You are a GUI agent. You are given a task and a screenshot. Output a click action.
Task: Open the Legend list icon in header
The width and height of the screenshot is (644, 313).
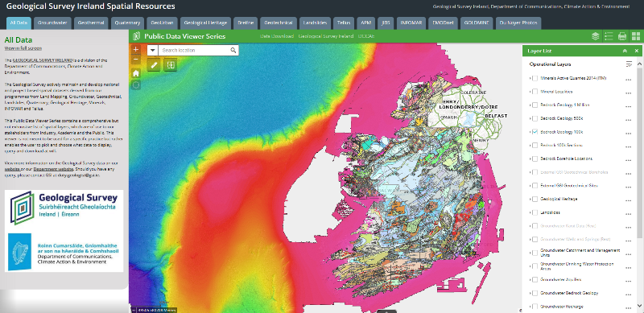pos(609,36)
